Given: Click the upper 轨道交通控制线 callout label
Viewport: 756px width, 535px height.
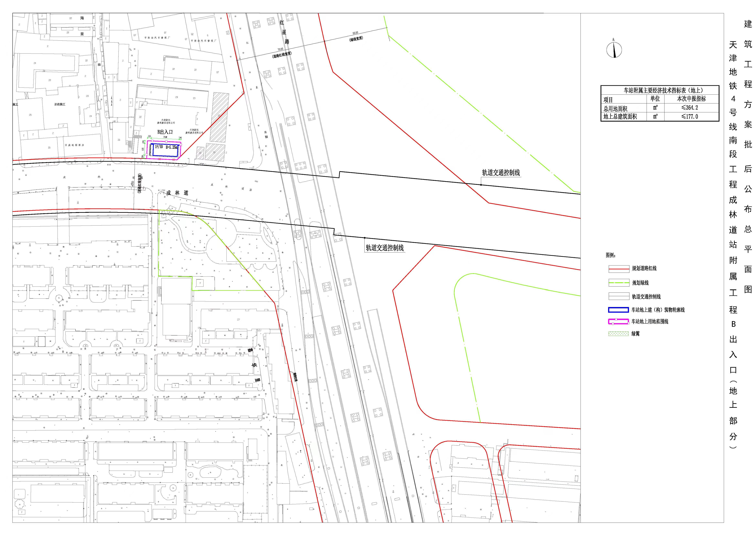Looking at the screenshot, I should tap(501, 173).
